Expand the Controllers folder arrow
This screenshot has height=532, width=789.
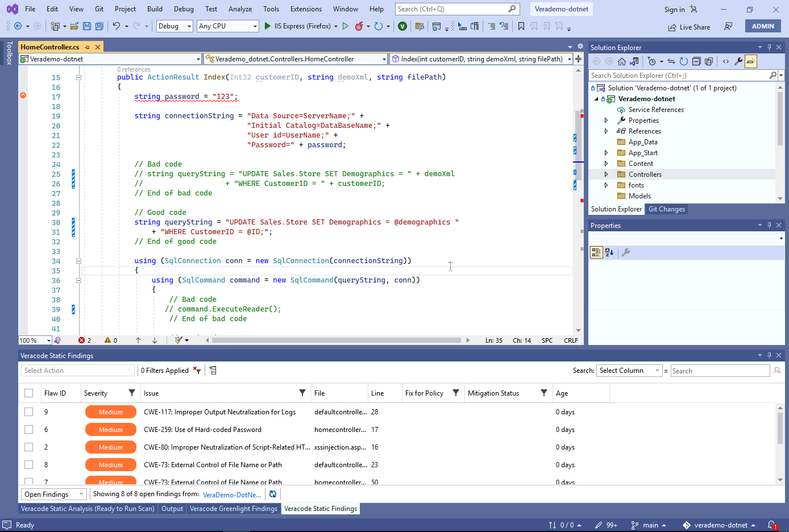point(606,174)
